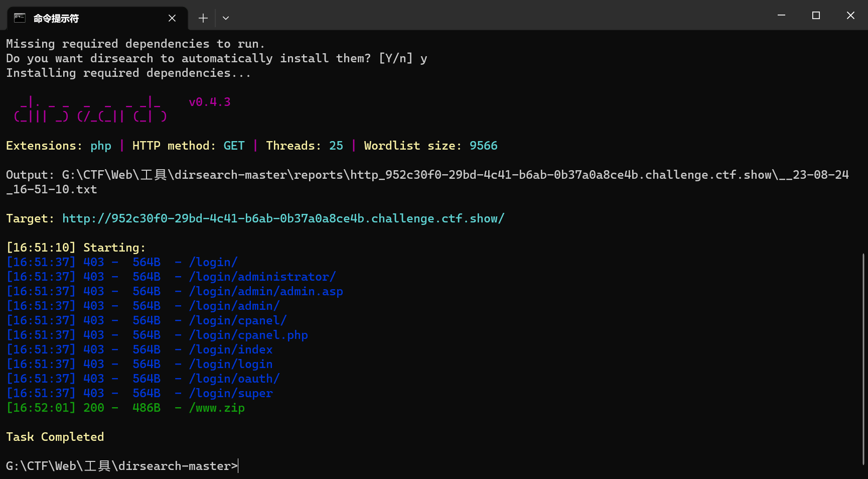Click the Wordlist size value 9566
Image resolution: width=868 pixels, height=479 pixels.
click(484, 146)
